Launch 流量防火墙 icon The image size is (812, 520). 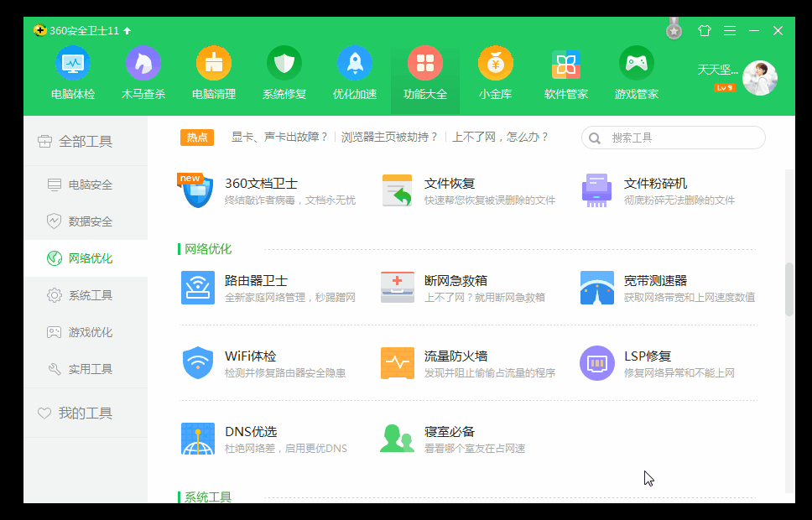398,363
